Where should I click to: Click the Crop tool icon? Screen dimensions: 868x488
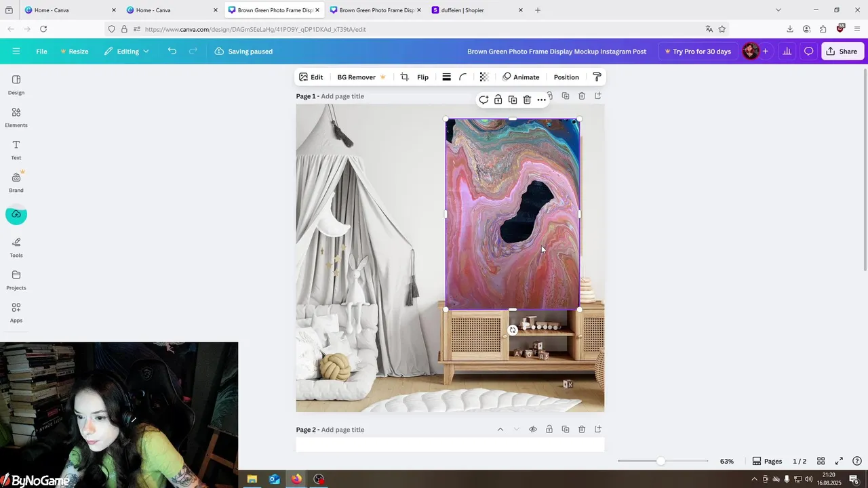(x=404, y=77)
